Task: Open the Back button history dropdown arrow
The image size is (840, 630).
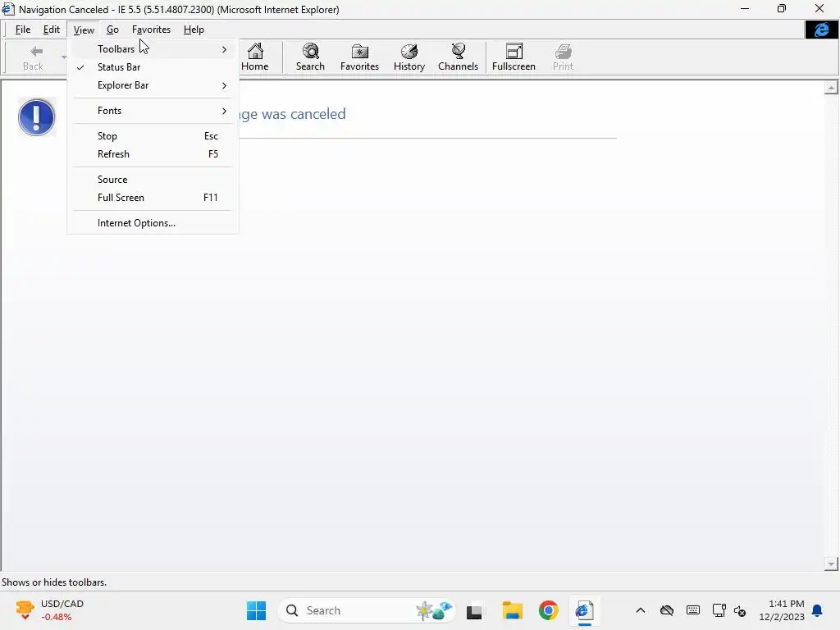Action: pyautogui.click(x=64, y=57)
